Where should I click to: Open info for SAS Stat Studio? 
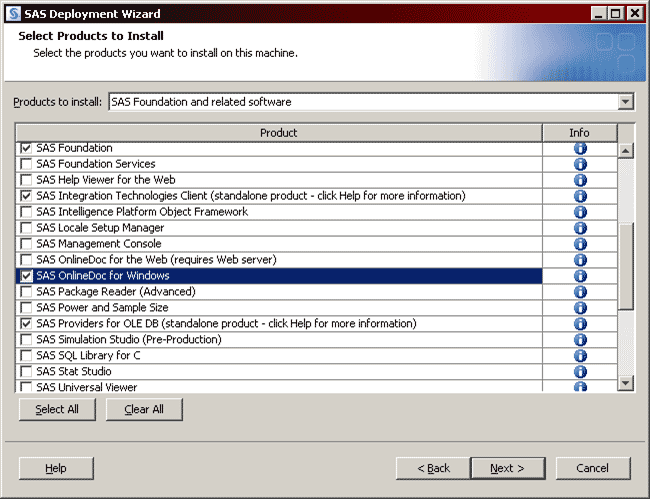580,372
